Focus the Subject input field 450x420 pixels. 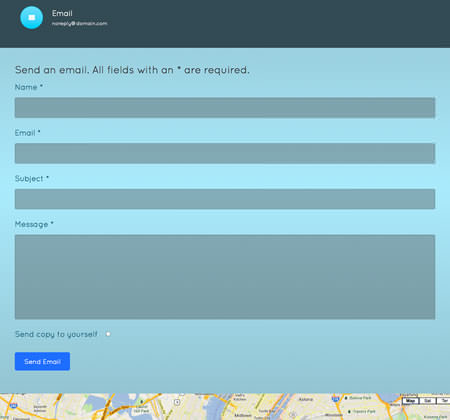click(x=225, y=199)
